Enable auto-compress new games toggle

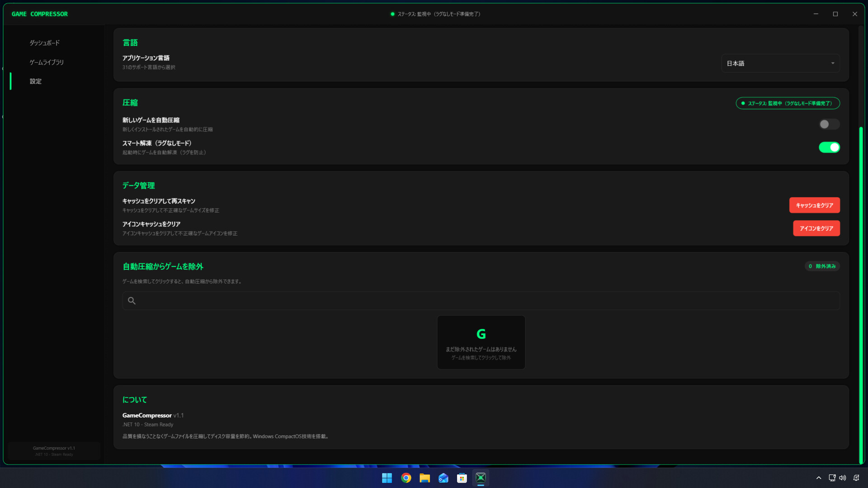(829, 124)
